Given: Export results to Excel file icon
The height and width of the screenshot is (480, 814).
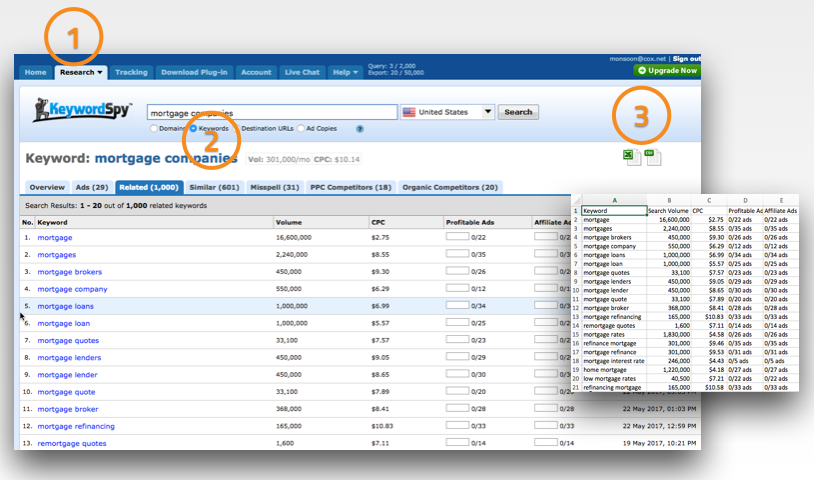Looking at the screenshot, I should (630, 156).
